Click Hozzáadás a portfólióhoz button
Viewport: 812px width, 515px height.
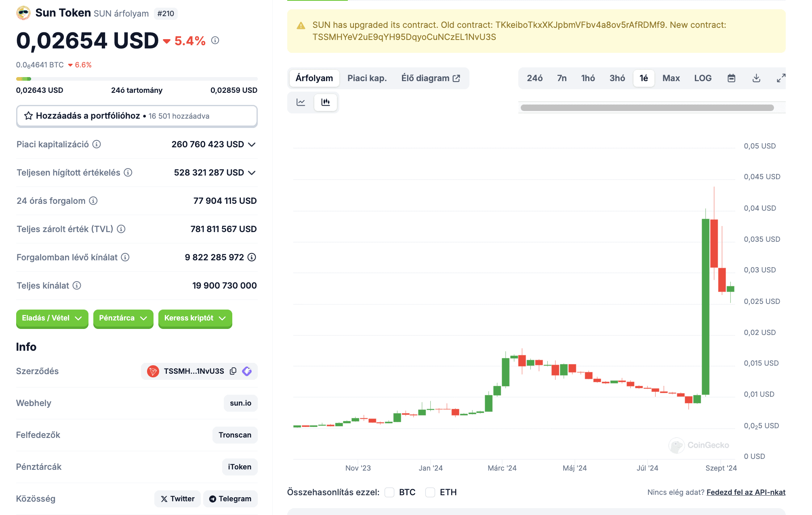pyautogui.click(x=137, y=116)
